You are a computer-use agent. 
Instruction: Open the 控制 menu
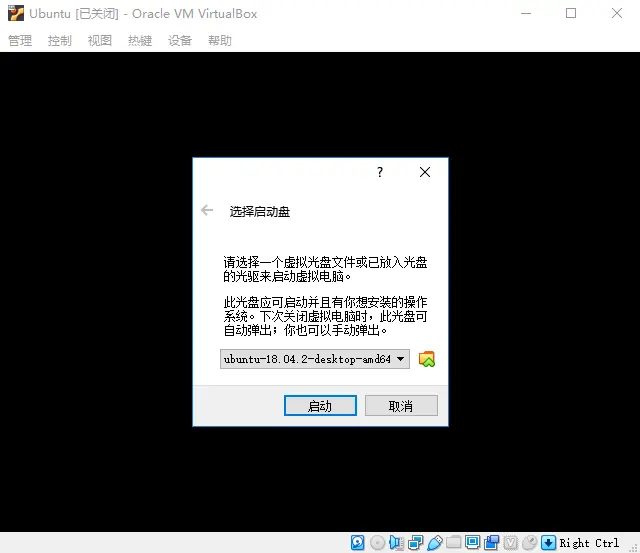tap(60, 40)
